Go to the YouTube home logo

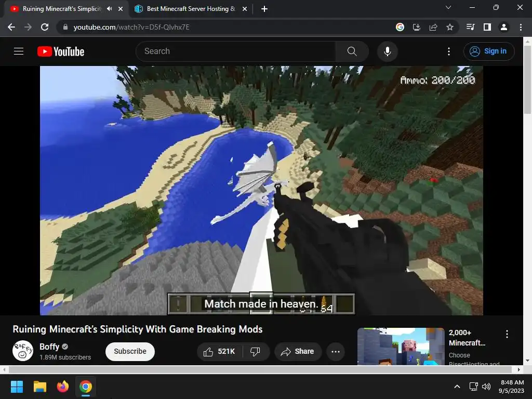61,51
